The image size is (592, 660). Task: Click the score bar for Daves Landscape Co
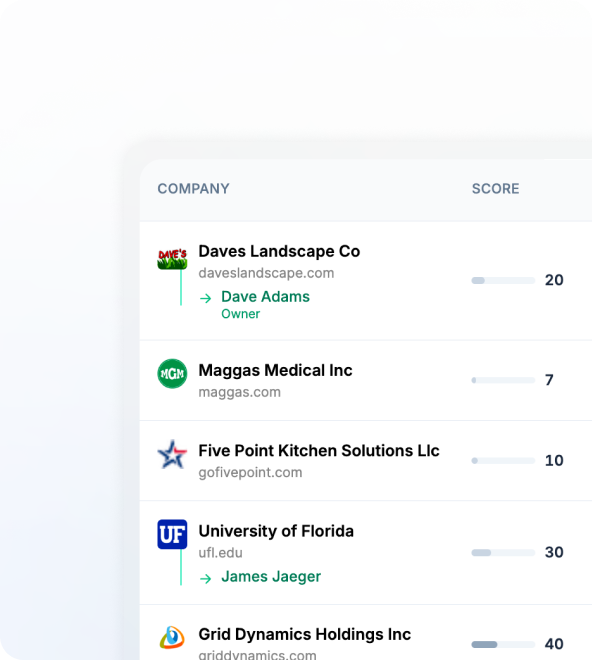[503, 280]
